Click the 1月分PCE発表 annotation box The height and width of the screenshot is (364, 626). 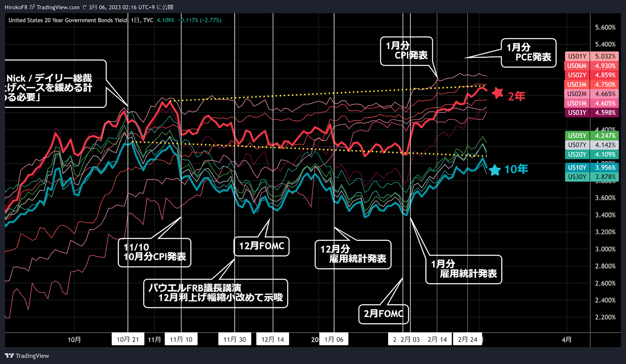click(x=529, y=53)
